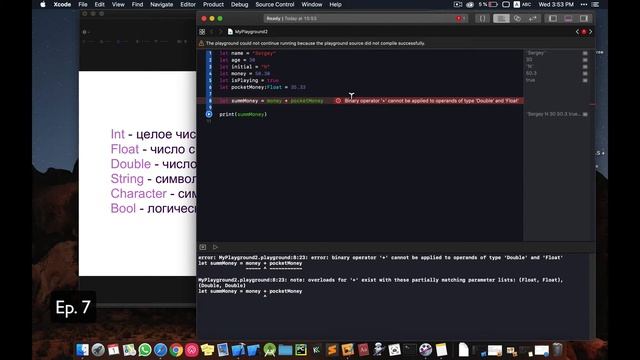Click the execute playground triangle
This screenshot has width=640, height=360.
(x=215, y=247)
